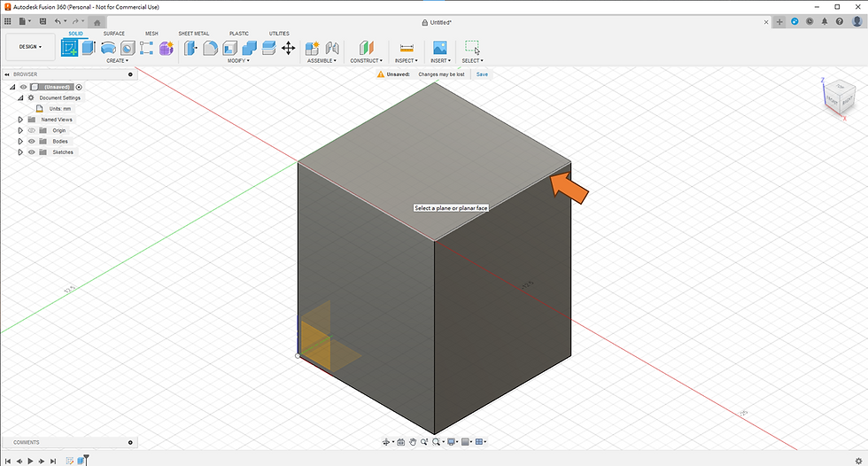
Task: Select the Look At tool
Action: pyautogui.click(x=400, y=442)
